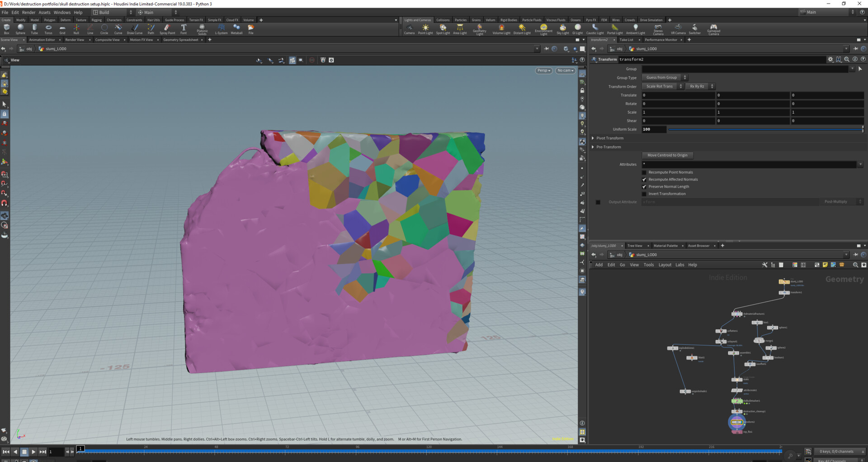The image size is (868, 462).
Task: Enable Recompute Point Normals checkbox
Action: [644, 172]
